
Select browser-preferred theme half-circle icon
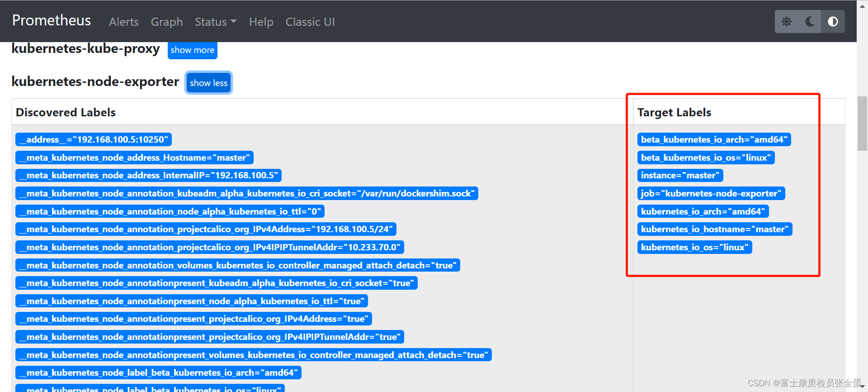coord(833,22)
